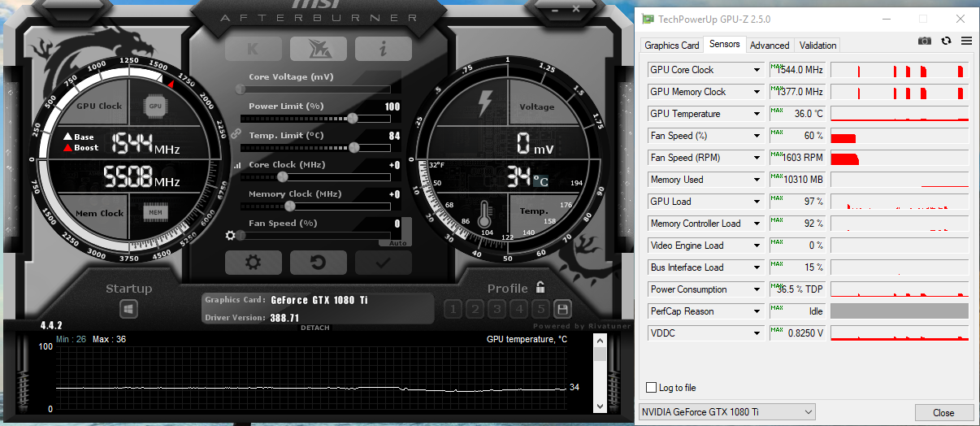The width and height of the screenshot is (980, 426).
Task: Click the GPU-Z title bar app icon
Action: (x=647, y=19)
